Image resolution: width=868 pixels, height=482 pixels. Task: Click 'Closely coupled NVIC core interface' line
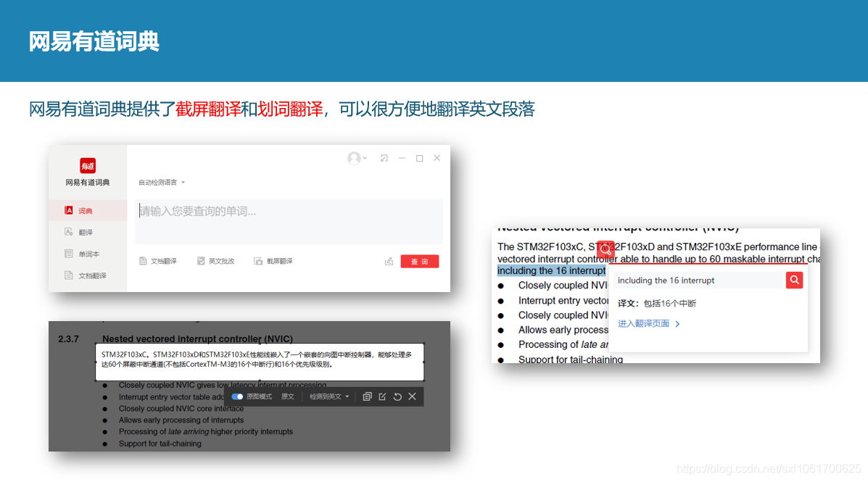[x=181, y=408]
